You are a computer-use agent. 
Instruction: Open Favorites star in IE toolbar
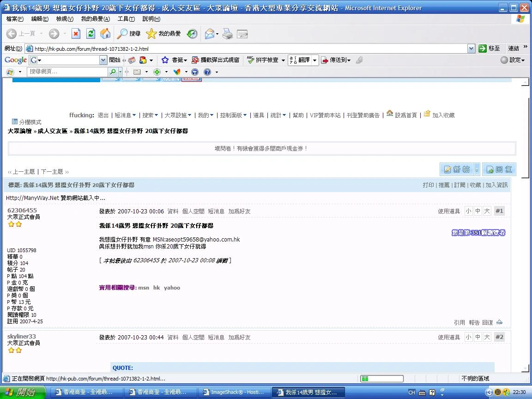tap(151, 34)
